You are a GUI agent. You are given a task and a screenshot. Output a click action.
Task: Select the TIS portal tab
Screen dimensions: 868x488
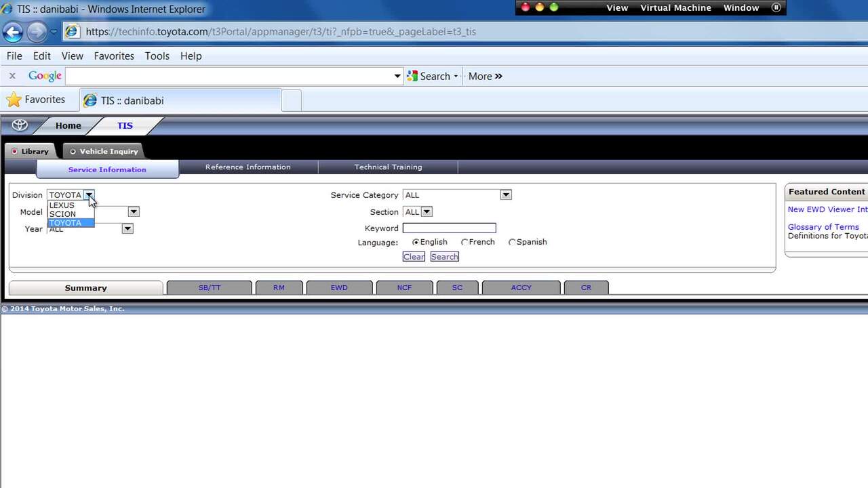pyautogui.click(x=125, y=125)
